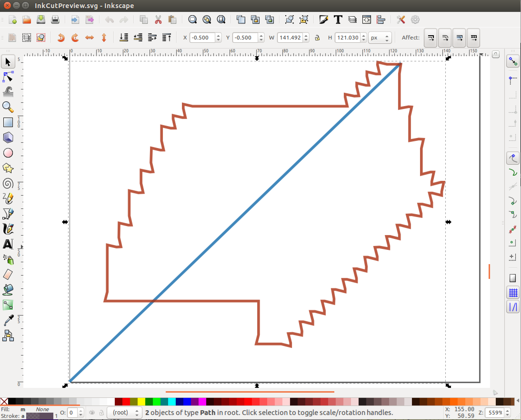Select the Zoom magnifier tool
This screenshot has width=521, height=420.
click(8, 107)
